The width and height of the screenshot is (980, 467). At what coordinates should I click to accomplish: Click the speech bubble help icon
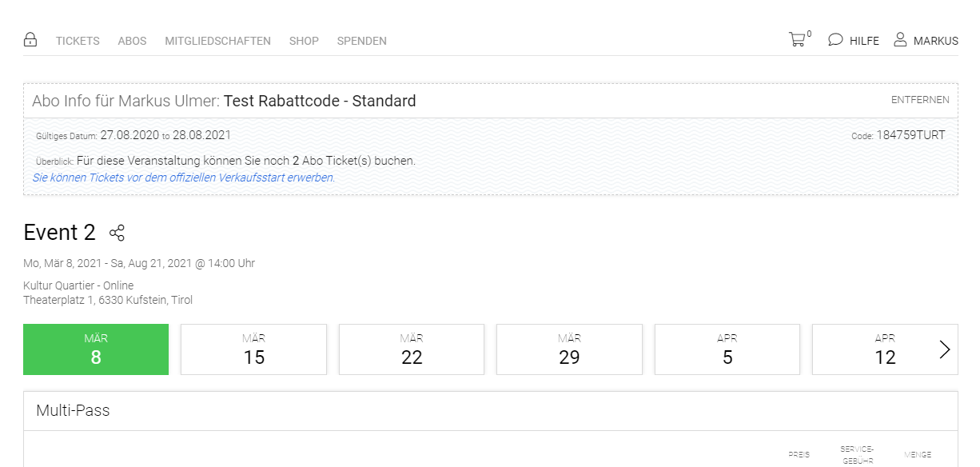(x=835, y=40)
